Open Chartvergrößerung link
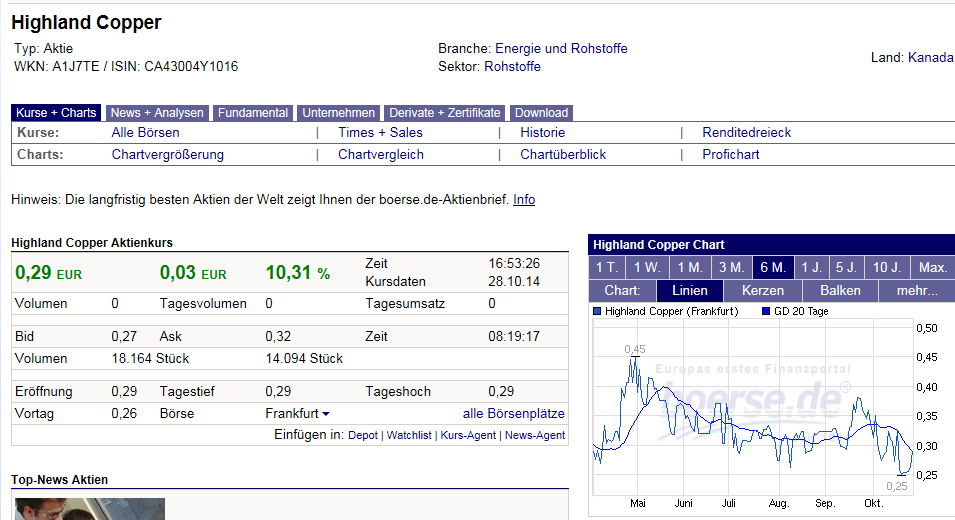This screenshot has width=955, height=520. 167,155
